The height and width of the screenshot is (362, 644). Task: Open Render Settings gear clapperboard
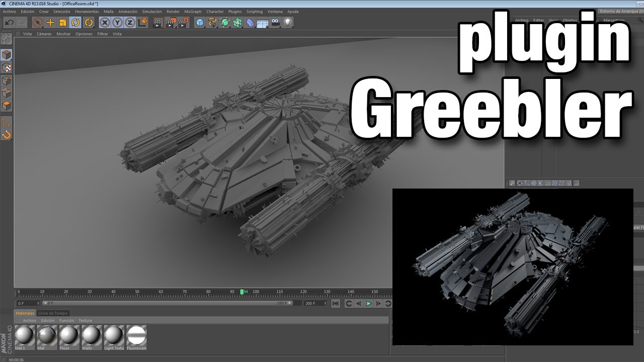click(184, 22)
